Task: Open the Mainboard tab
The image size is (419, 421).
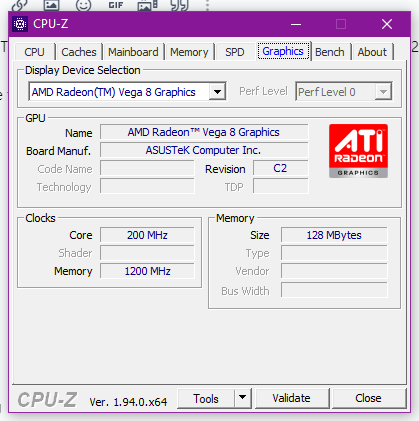Action: [133, 52]
